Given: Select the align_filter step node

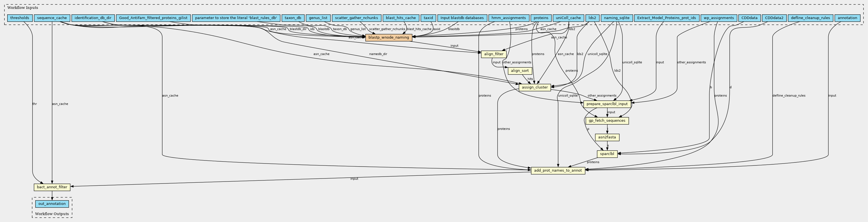Looking at the screenshot, I should (x=494, y=54).
